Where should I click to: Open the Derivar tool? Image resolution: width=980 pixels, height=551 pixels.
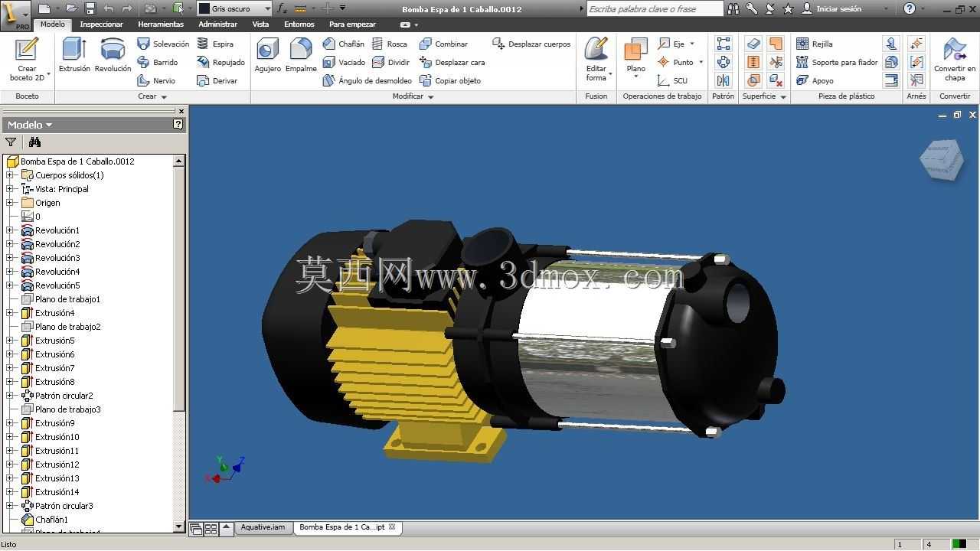217,80
